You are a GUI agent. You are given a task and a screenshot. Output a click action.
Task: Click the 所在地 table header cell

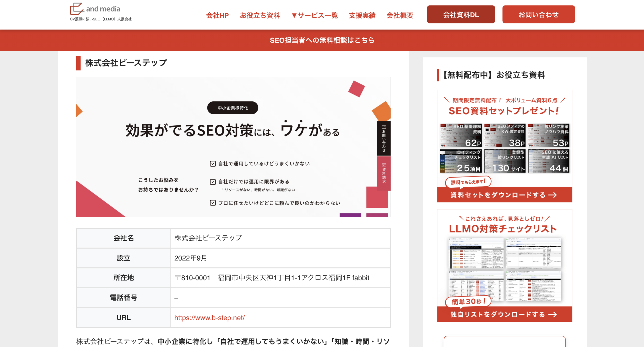tap(124, 278)
